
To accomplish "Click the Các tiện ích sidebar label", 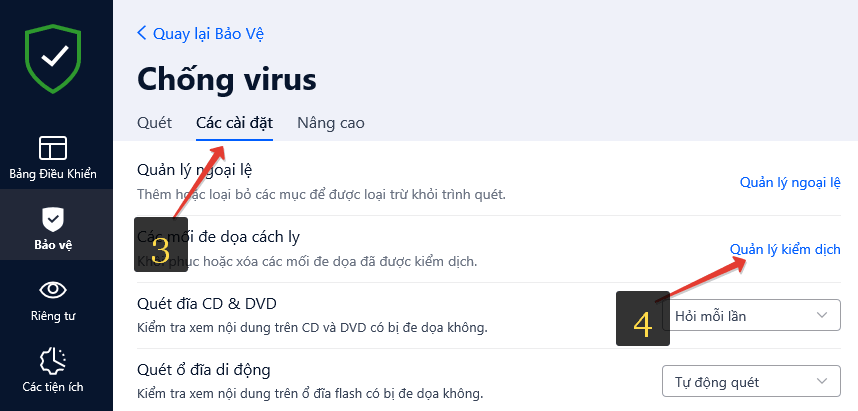I will tap(53, 387).
